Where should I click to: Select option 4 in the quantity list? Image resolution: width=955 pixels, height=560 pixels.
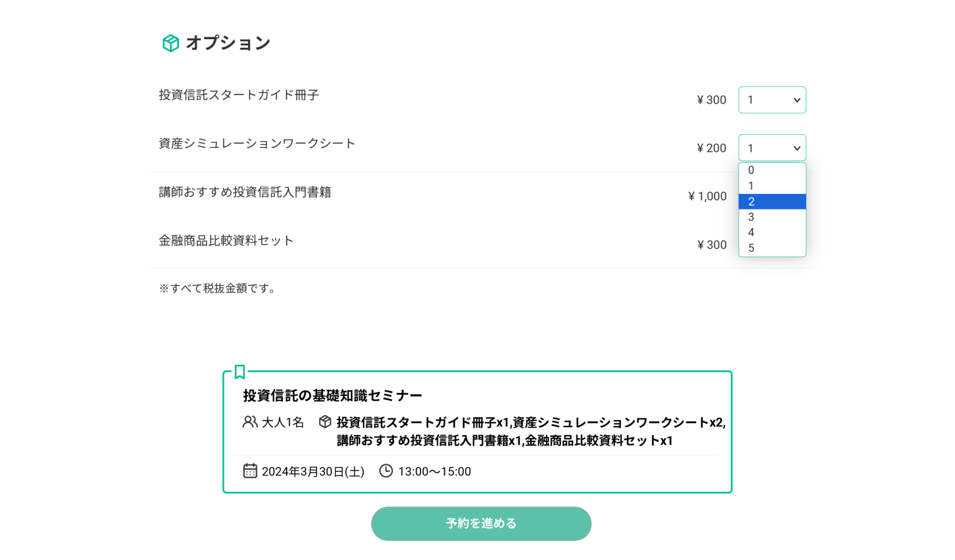tap(772, 232)
